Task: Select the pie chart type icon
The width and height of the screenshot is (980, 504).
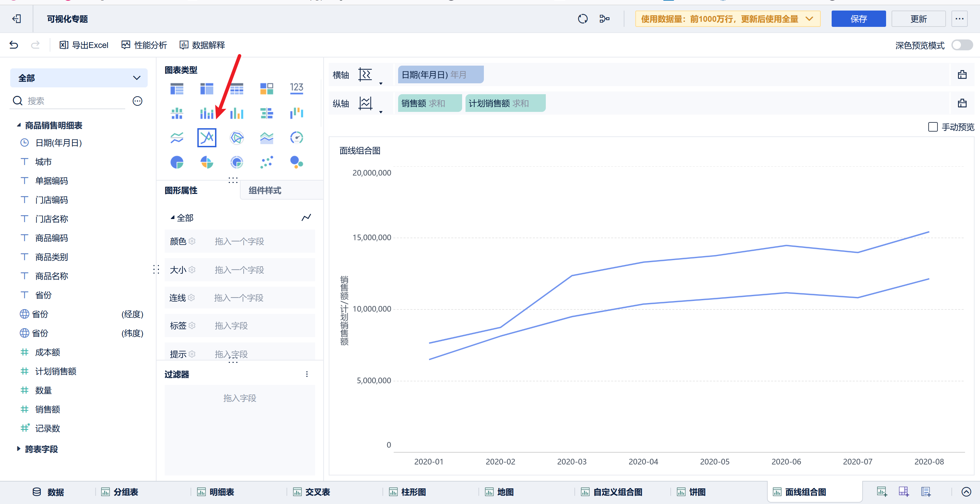Action: click(x=177, y=163)
